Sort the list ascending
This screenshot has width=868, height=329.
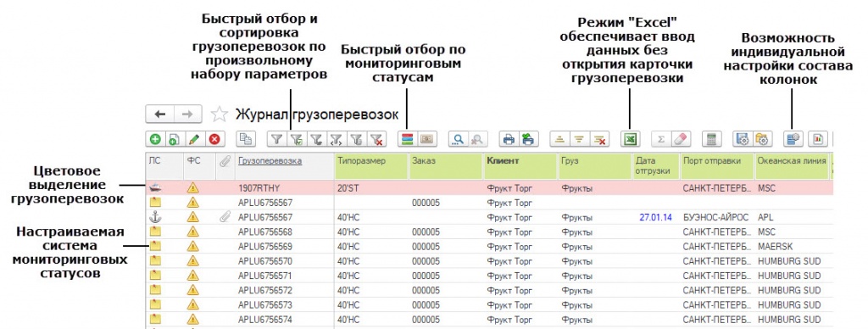click(x=559, y=140)
